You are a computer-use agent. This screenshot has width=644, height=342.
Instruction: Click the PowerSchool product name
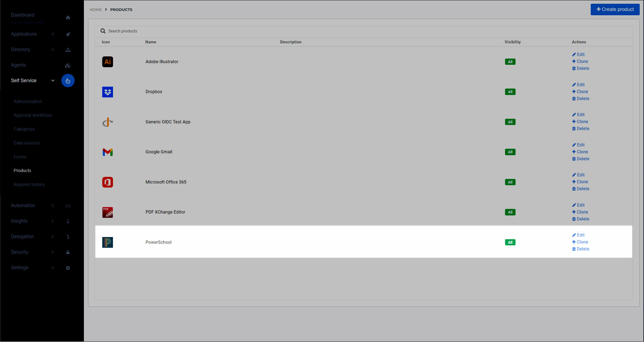click(158, 242)
